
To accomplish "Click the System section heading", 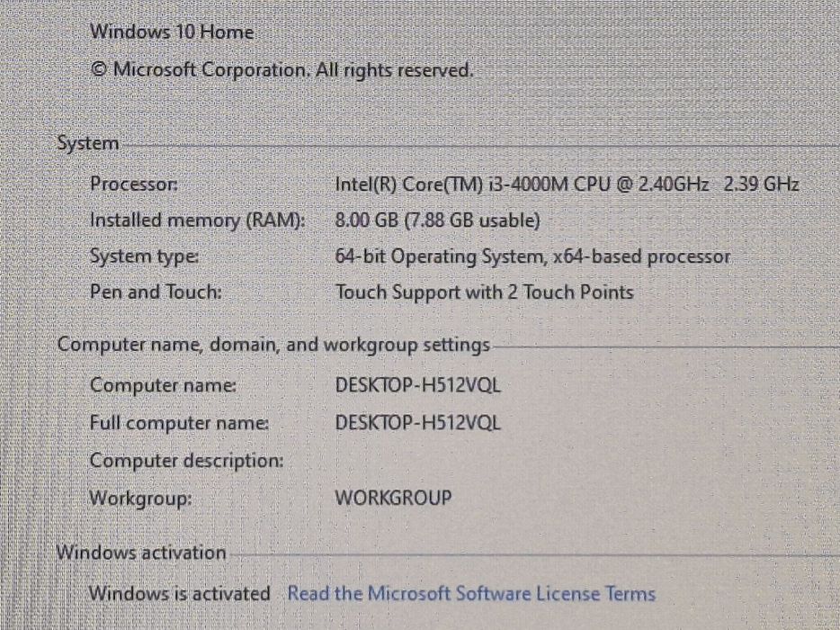I will [x=88, y=143].
